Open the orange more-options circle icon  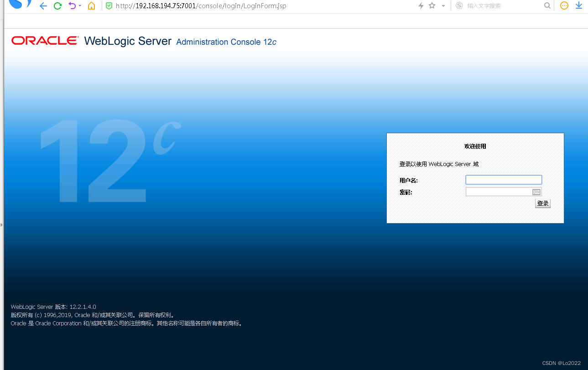(564, 6)
